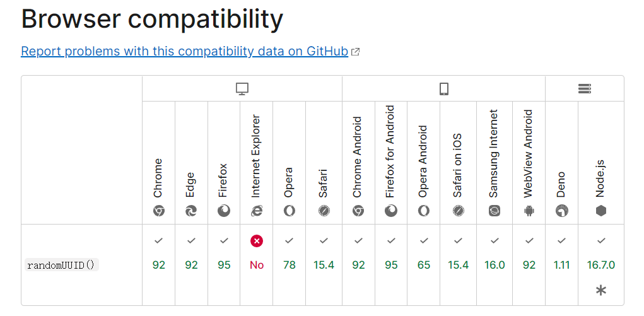
Task: Open the Report problems on GitHub link
Action: click(x=184, y=51)
